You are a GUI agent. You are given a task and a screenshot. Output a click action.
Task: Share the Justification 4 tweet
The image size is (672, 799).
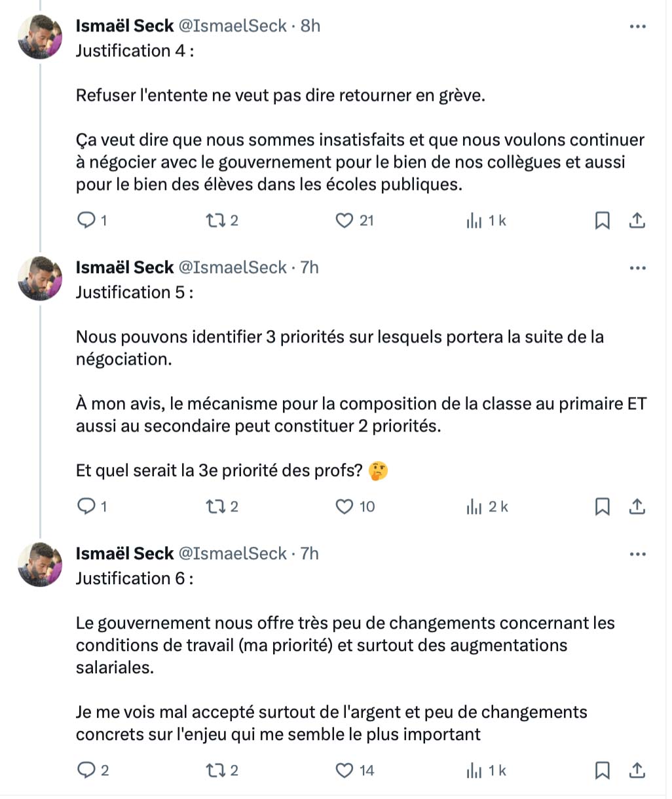coord(637,221)
